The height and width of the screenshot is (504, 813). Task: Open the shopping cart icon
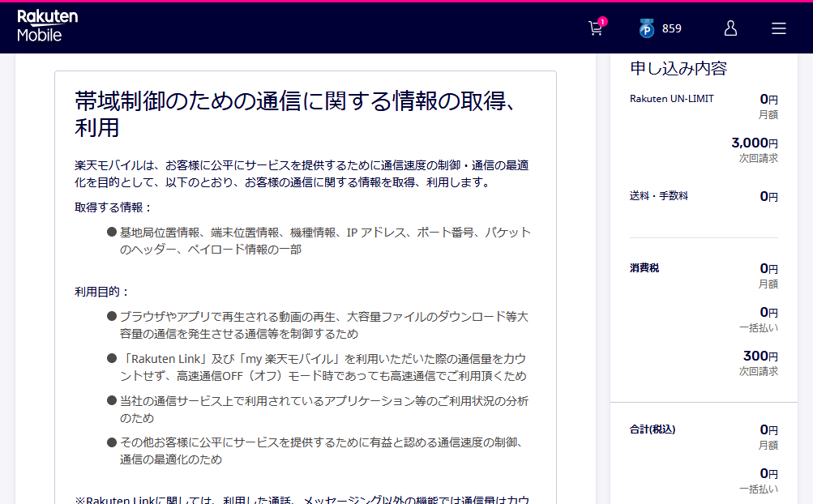click(595, 29)
